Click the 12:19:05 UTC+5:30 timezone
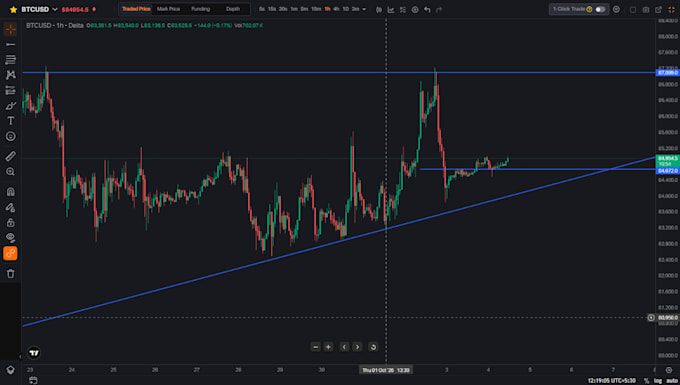Image resolution: width=680 pixels, height=385 pixels. click(x=611, y=381)
